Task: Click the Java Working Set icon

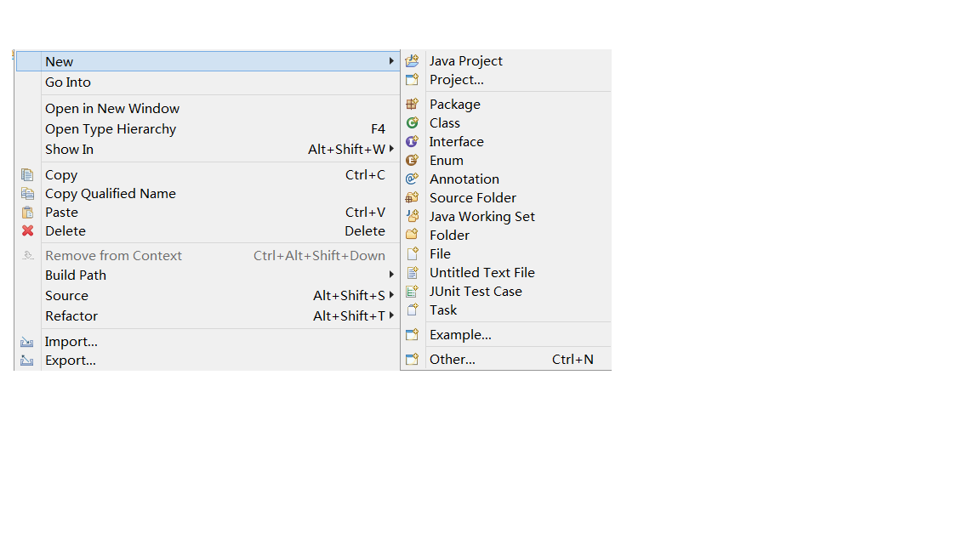Action: (x=412, y=216)
